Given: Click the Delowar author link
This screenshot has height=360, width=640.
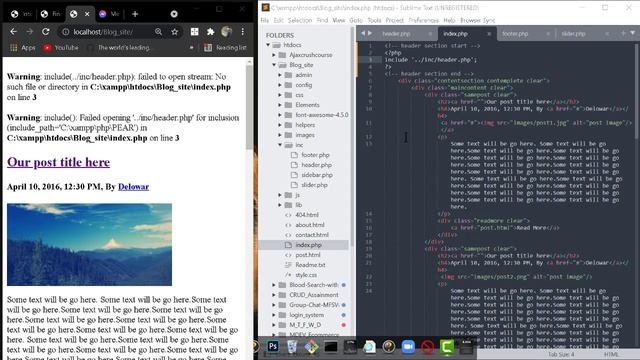Looking at the screenshot, I should (133, 187).
